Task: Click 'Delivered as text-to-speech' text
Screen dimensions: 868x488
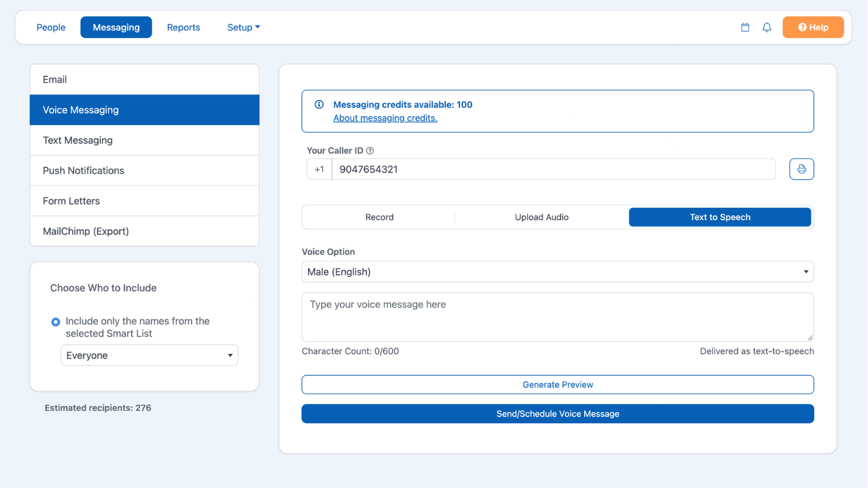Action: pos(757,351)
